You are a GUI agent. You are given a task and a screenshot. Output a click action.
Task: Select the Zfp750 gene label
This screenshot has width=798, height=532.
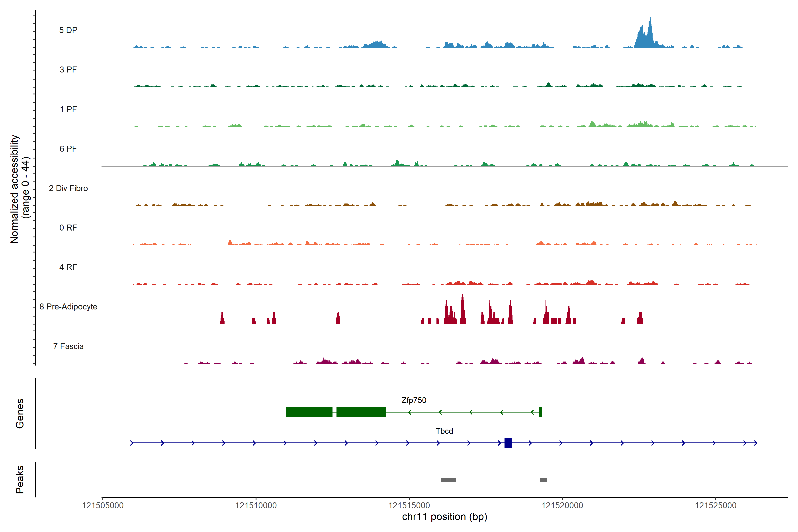[414, 400]
